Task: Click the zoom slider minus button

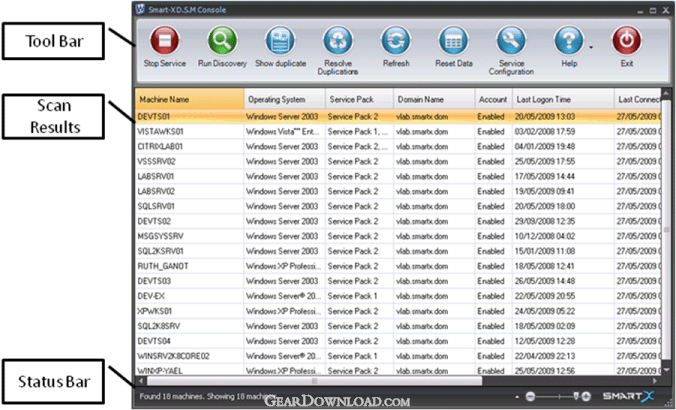Action: point(530,396)
